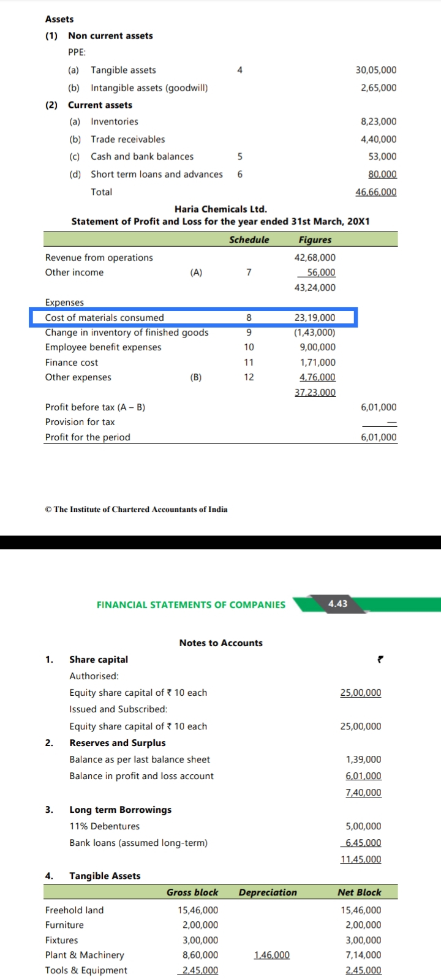Screen dimensions: 441x980
Task: Click the Financial Statements of Companies header
Action: pos(191,605)
